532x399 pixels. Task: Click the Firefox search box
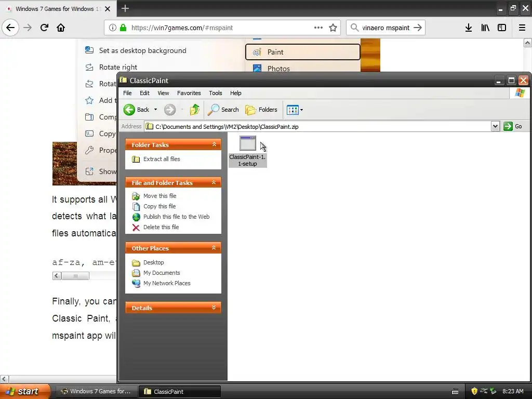pyautogui.click(x=386, y=28)
